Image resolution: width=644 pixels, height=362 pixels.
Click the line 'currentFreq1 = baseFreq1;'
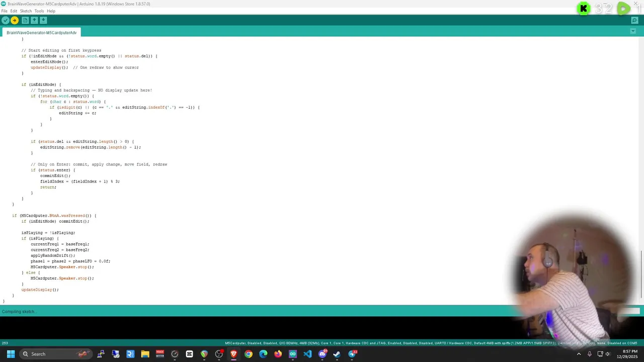point(60,244)
